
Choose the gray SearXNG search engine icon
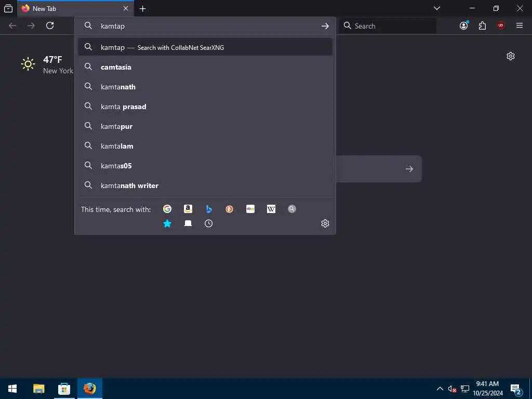(x=292, y=209)
